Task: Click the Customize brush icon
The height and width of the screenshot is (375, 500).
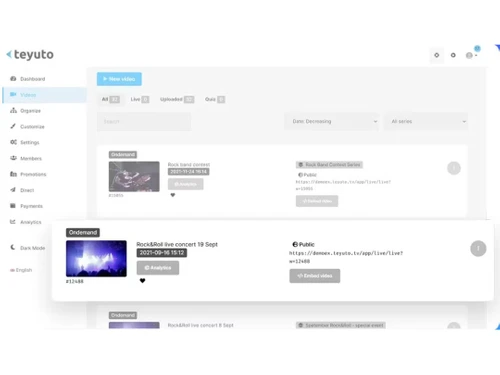Action: click(13, 126)
